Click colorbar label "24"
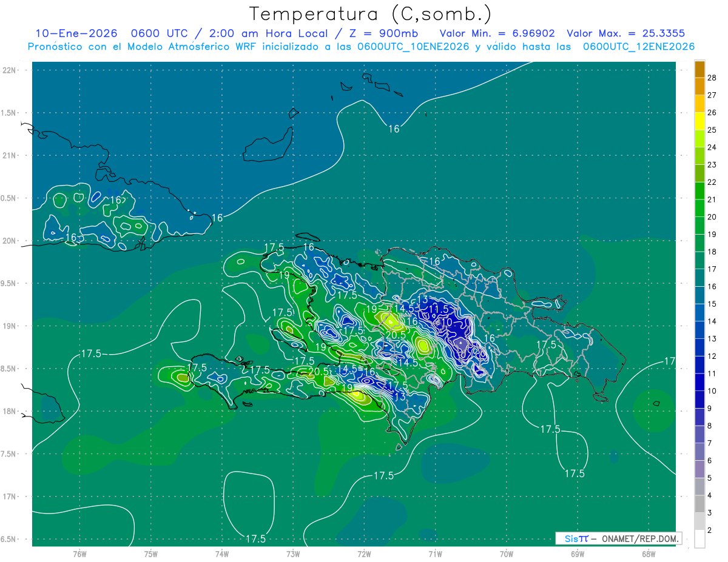Screen dimensions: 728x562 tap(712, 147)
